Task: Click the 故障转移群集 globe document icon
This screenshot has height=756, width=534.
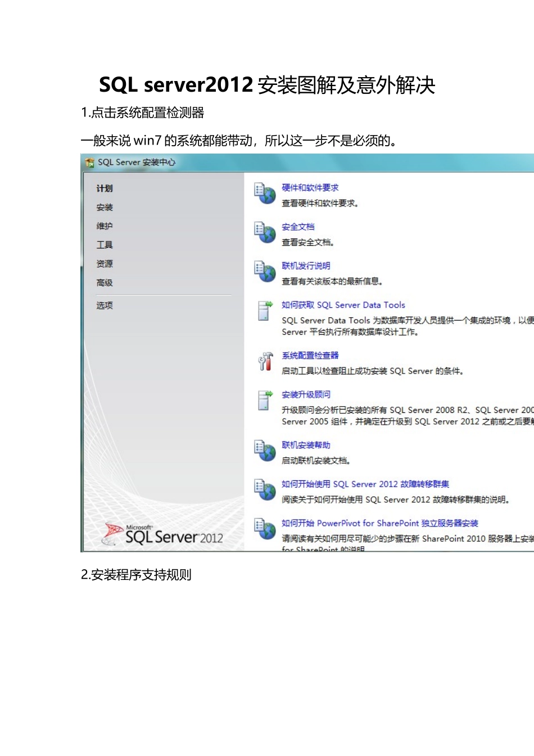Action: click(x=265, y=489)
